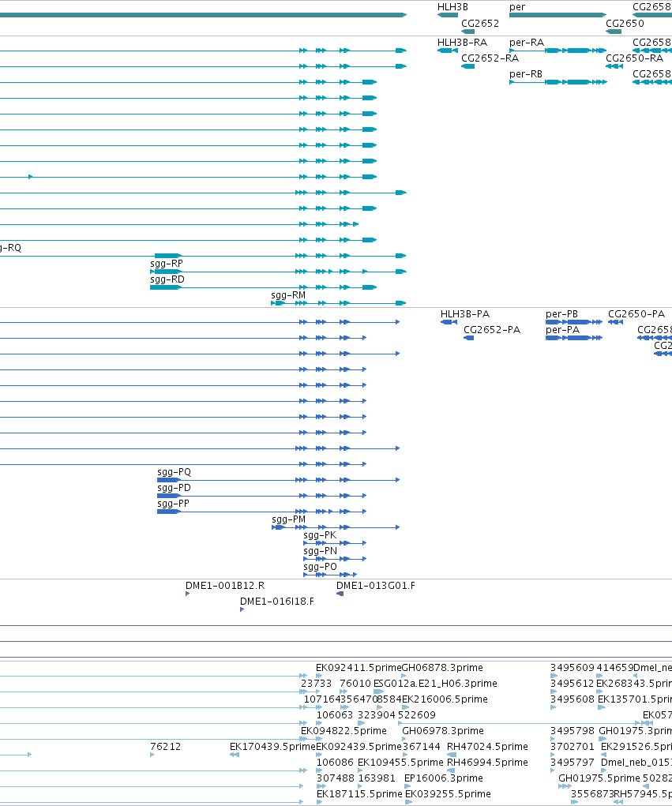This screenshot has height=806, width=672.
Task: Select the GH01975.5prime EST label
Action: (x=599, y=778)
